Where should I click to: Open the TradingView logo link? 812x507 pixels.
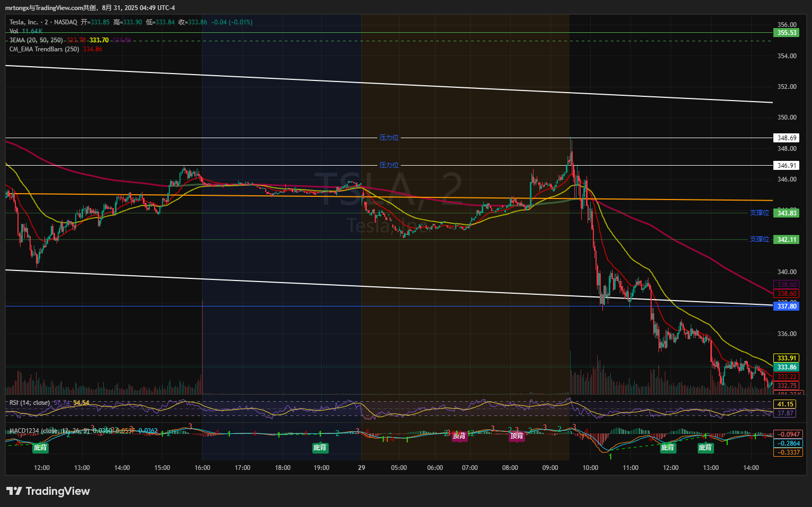tap(48, 491)
